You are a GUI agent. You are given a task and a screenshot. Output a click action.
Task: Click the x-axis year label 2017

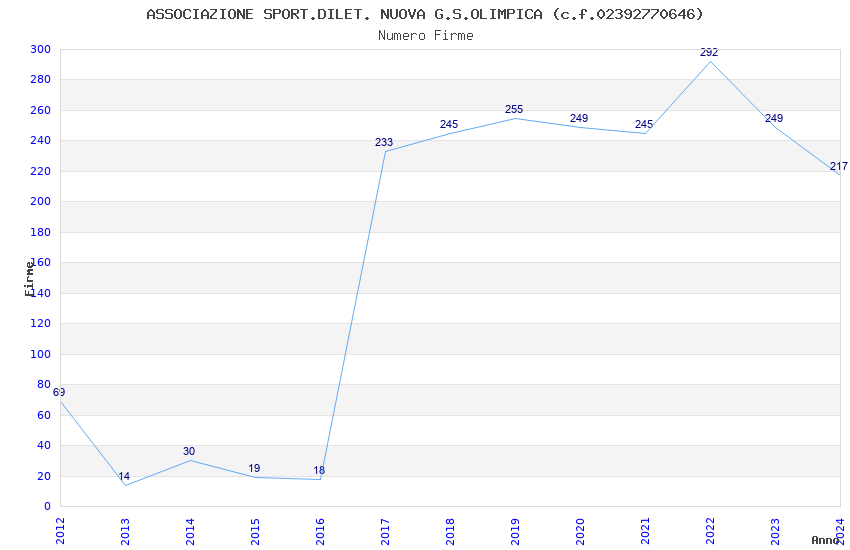coord(385,531)
